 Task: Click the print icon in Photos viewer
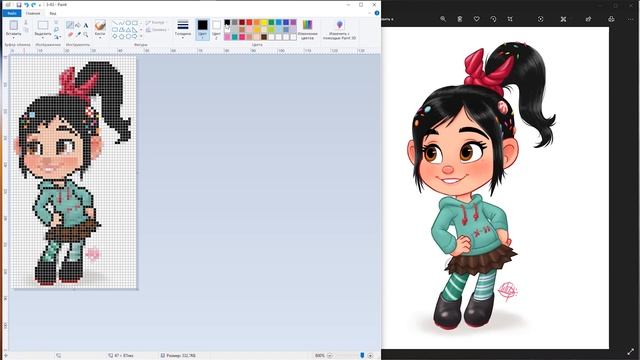[x=611, y=19]
